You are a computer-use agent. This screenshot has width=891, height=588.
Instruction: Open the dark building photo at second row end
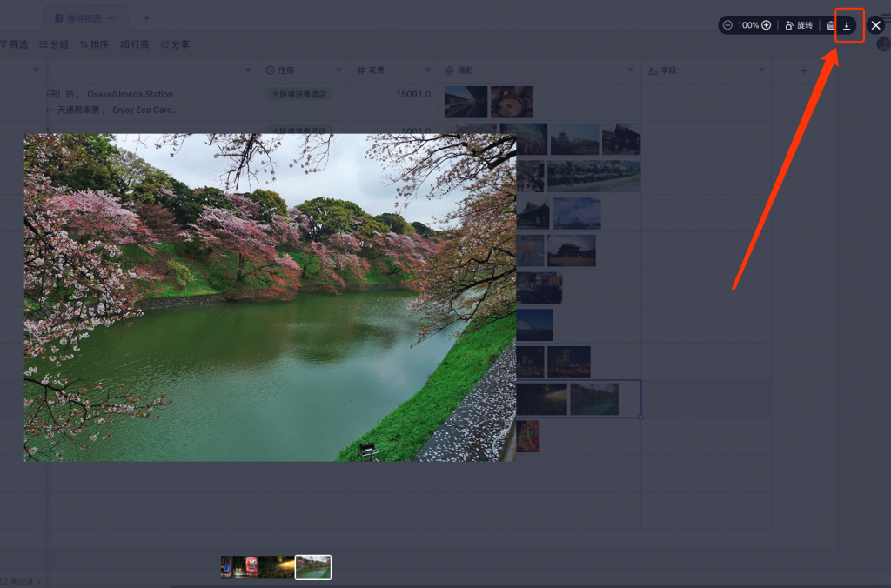tap(621, 139)
